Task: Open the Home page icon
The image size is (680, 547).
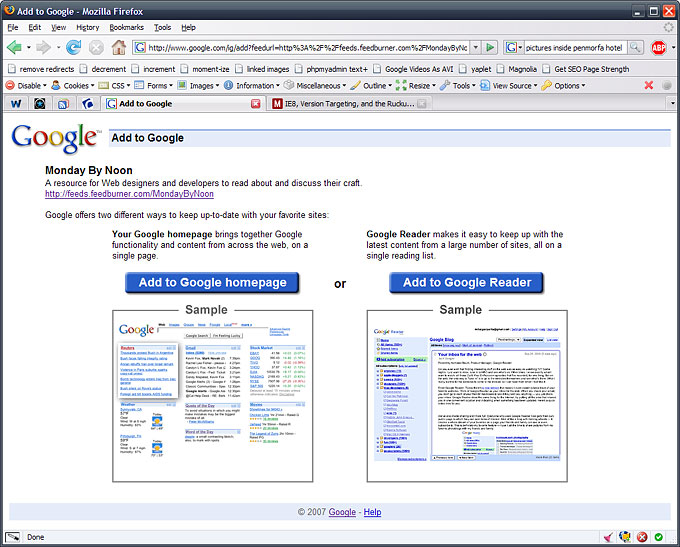Action: [118, 47]
